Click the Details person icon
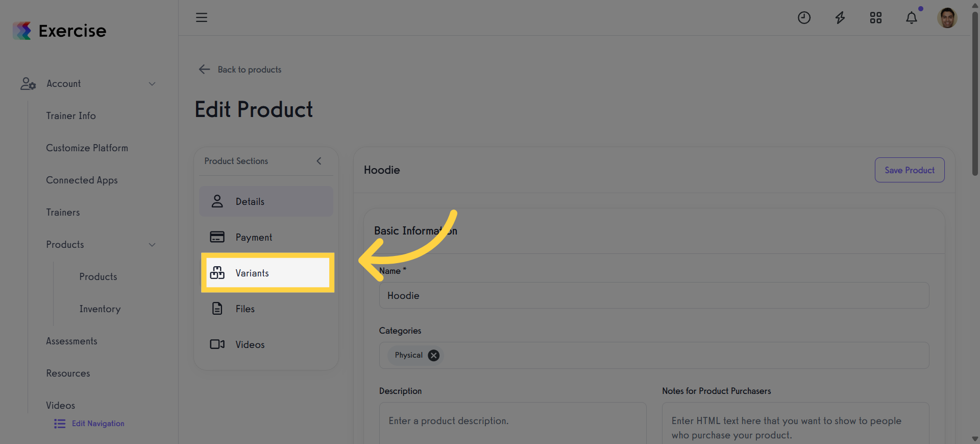The image size is (980, 444). click(217, 201)
